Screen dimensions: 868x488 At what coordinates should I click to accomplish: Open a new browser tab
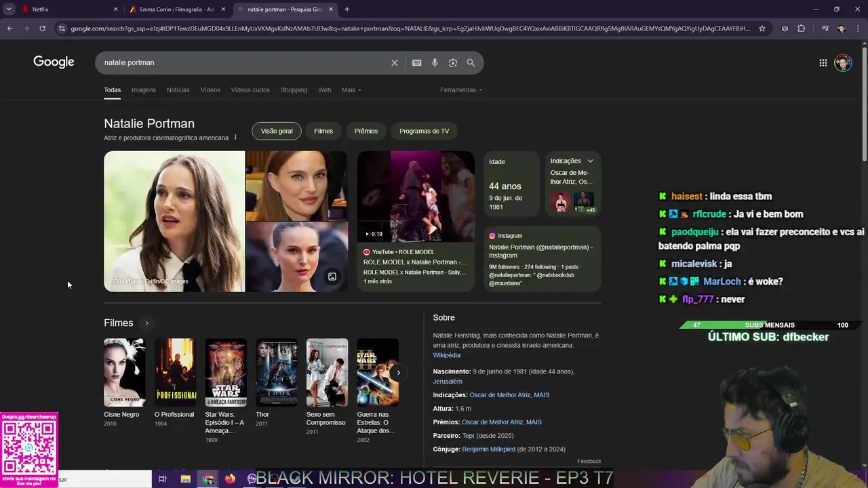coord(347,9)
